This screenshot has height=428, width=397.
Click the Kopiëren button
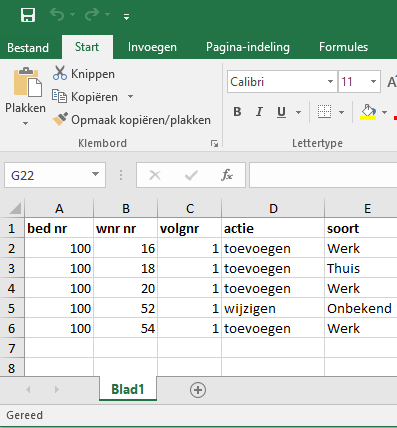(x=85, y=97)
